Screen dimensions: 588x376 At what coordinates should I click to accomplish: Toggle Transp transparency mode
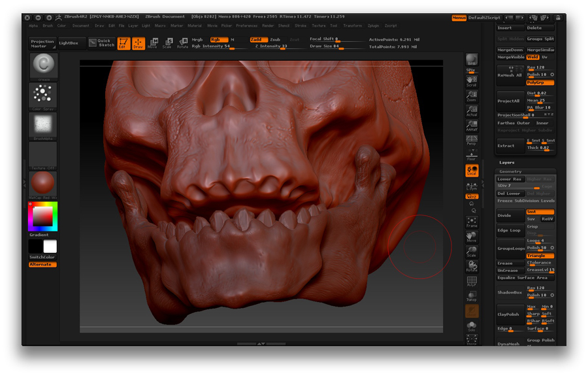tap(471, 296)
